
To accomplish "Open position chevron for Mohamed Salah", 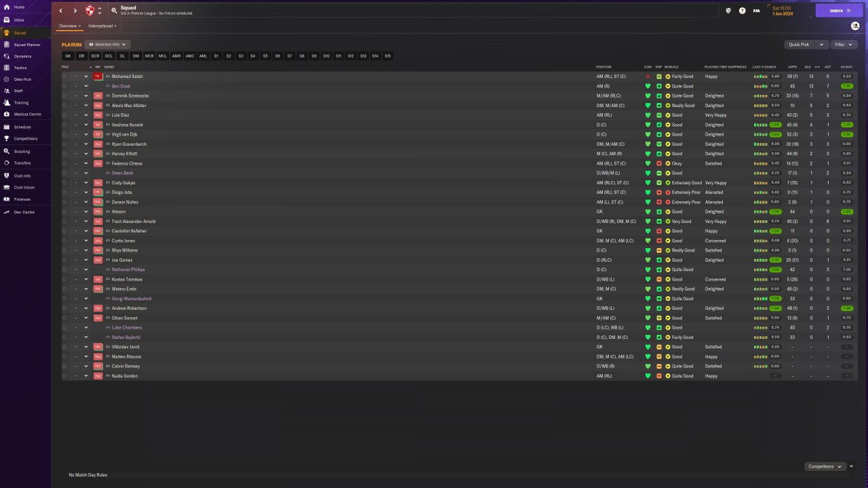I will pyautogui.click(x=86, y=77).
